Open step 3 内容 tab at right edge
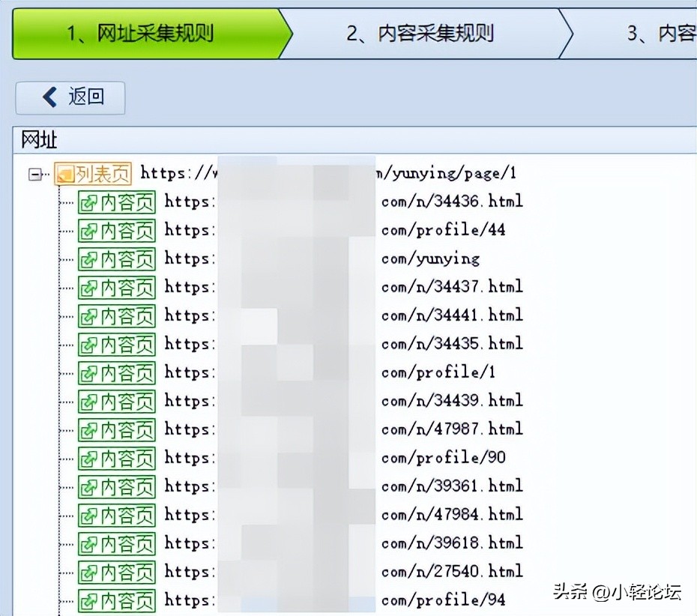Viewport: 697px width, 616px height. click(629, 34)
